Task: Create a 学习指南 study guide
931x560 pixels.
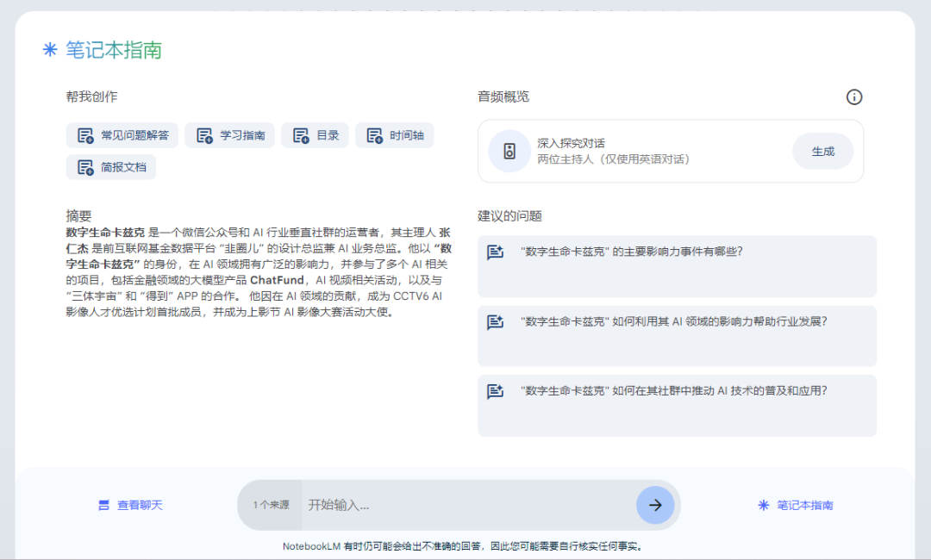Action: [230, 135]
